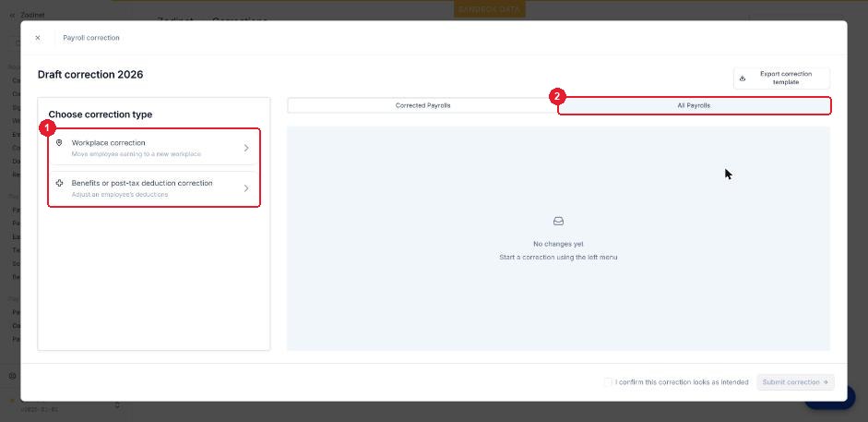Click the Export correction template button

point(781,78)
